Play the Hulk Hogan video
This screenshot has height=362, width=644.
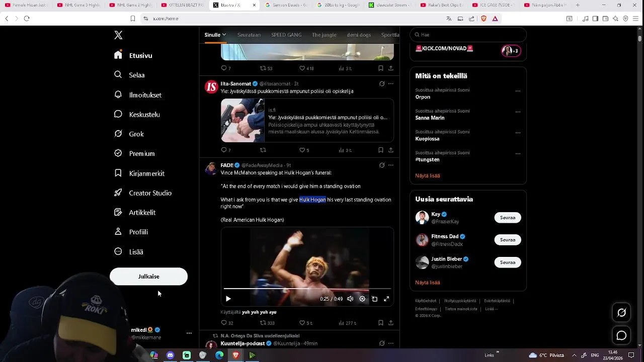[228, 299]
